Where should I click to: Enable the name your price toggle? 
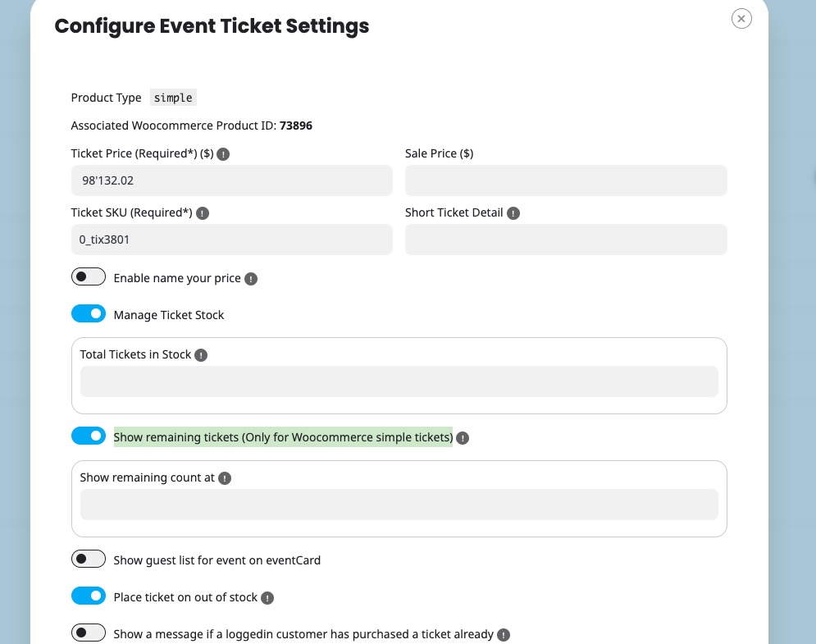click(x=89, y=277)
